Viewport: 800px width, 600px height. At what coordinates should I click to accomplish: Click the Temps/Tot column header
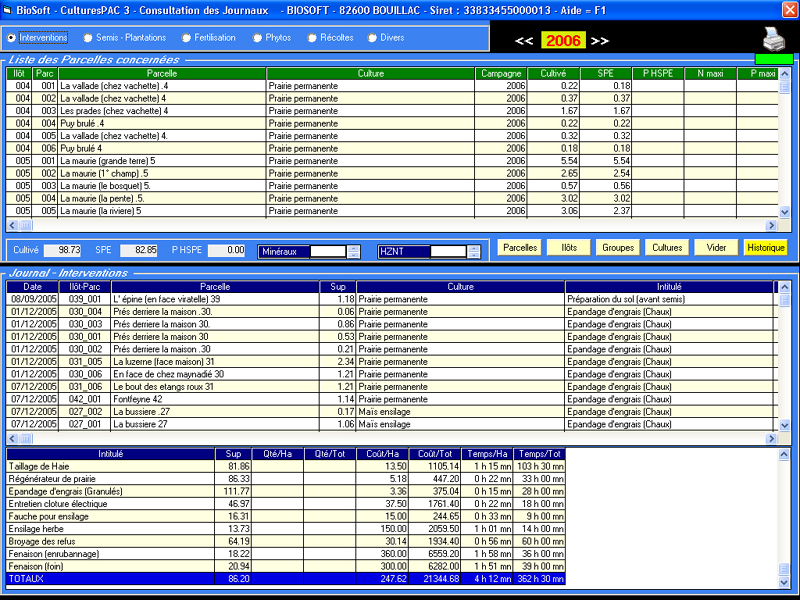[x=540, y=454]
